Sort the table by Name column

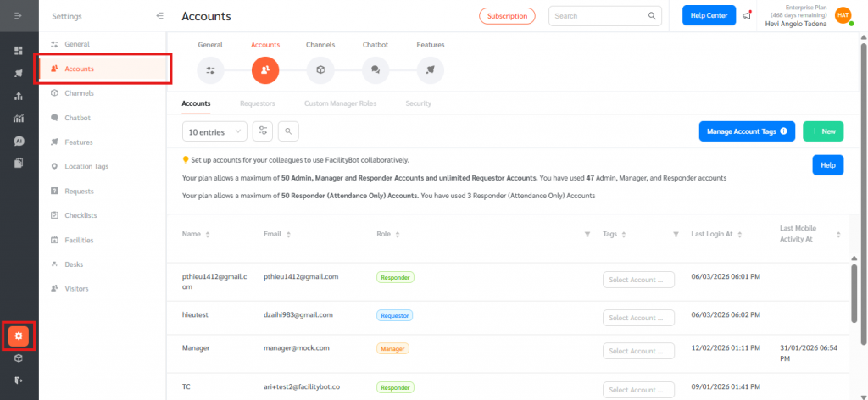click(208, 234)
